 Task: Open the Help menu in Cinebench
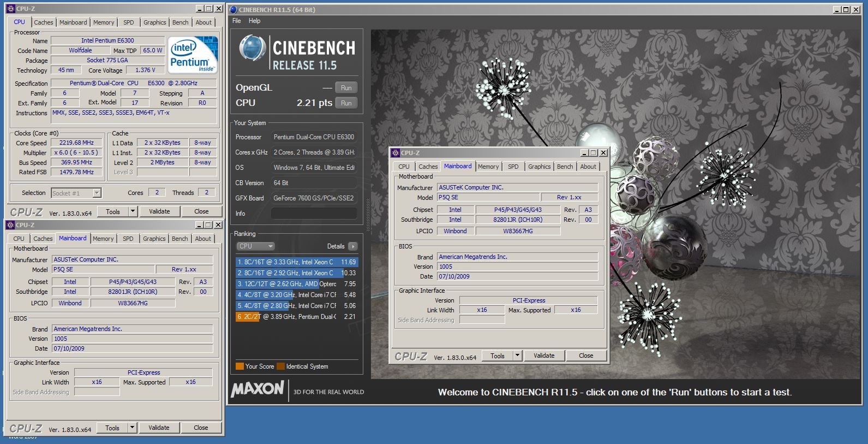tap(254, 21)
